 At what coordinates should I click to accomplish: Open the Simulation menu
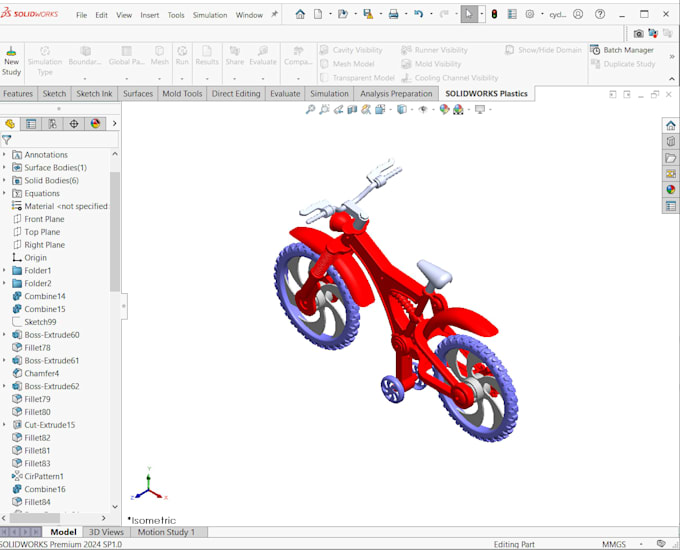click(x=210, y=15)
